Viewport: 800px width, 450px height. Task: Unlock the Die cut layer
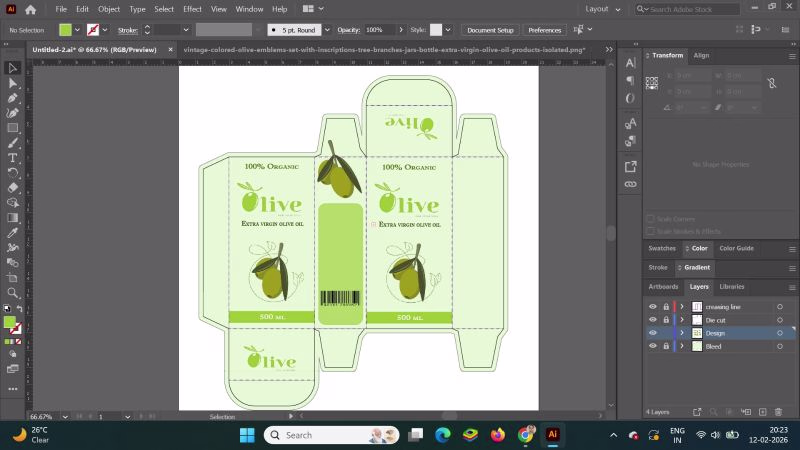point(666,320)
